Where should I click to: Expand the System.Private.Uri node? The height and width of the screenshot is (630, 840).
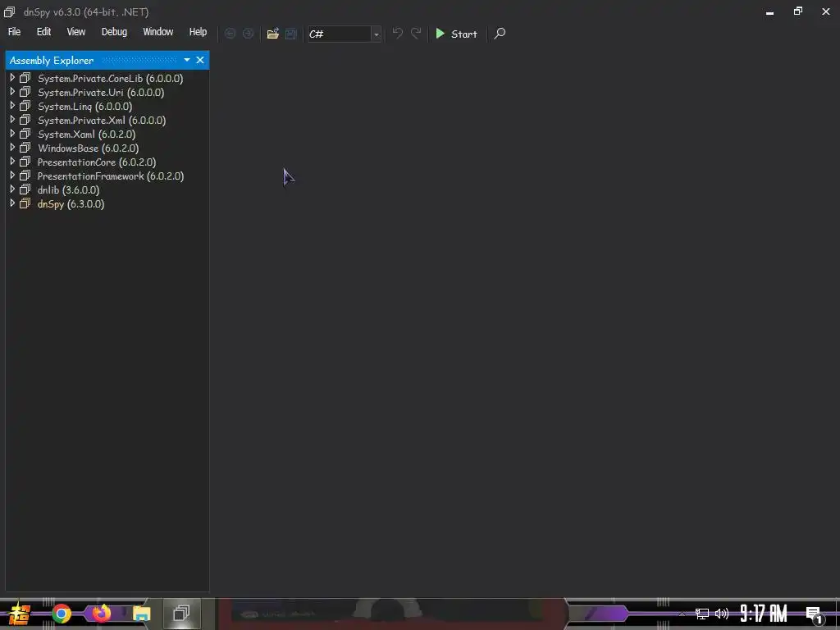[x=11, y=92]
